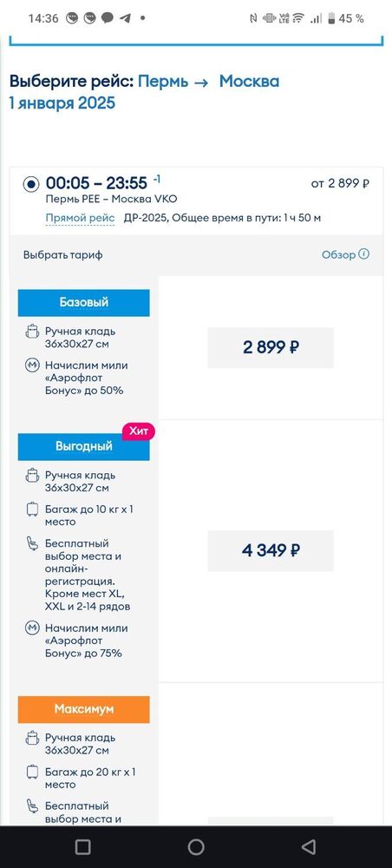Select the 00:05 – 23:55 flight radio button
Screen dimensions: 392x868
31,184
